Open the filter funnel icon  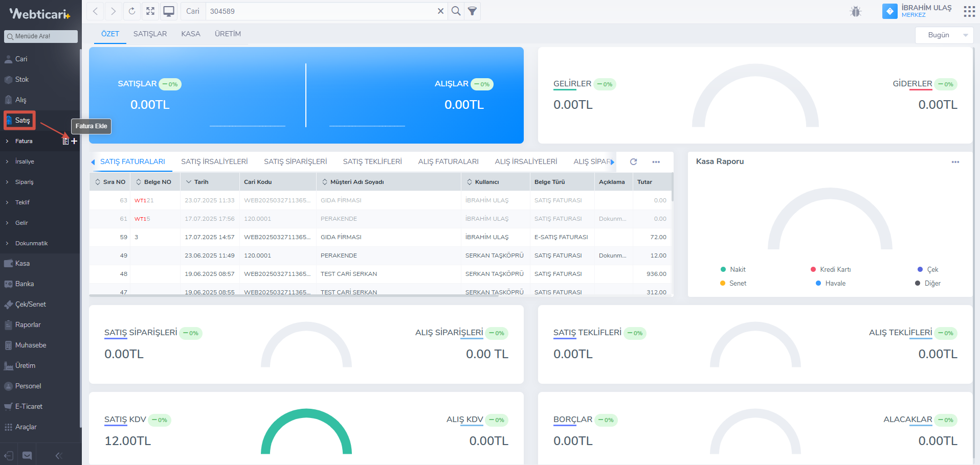472,11
